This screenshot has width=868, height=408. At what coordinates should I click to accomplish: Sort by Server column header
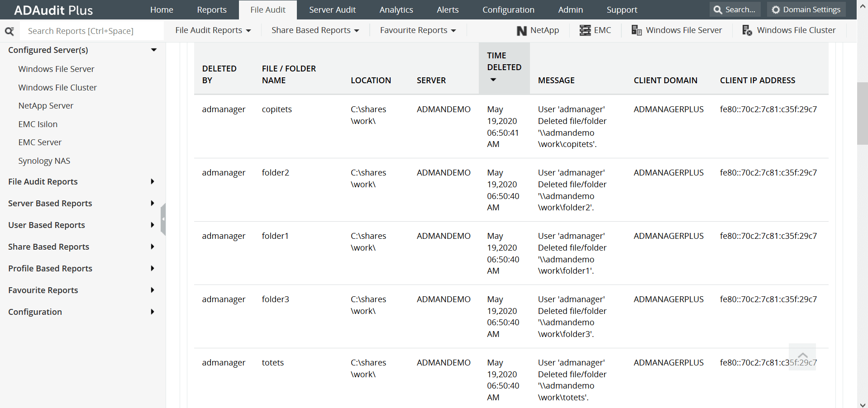tap(431, 80)
